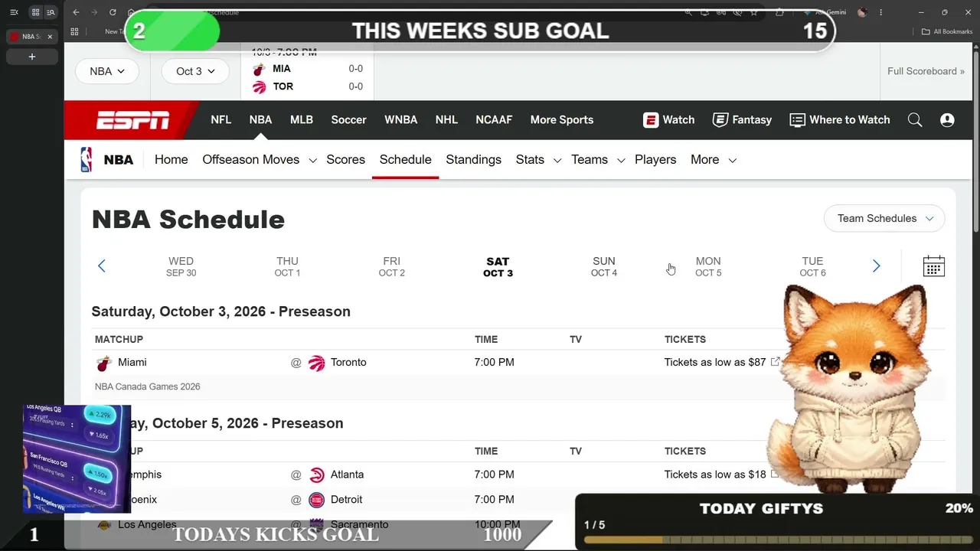Expand the NBA league selector dropdown

(x=106, y=71)
